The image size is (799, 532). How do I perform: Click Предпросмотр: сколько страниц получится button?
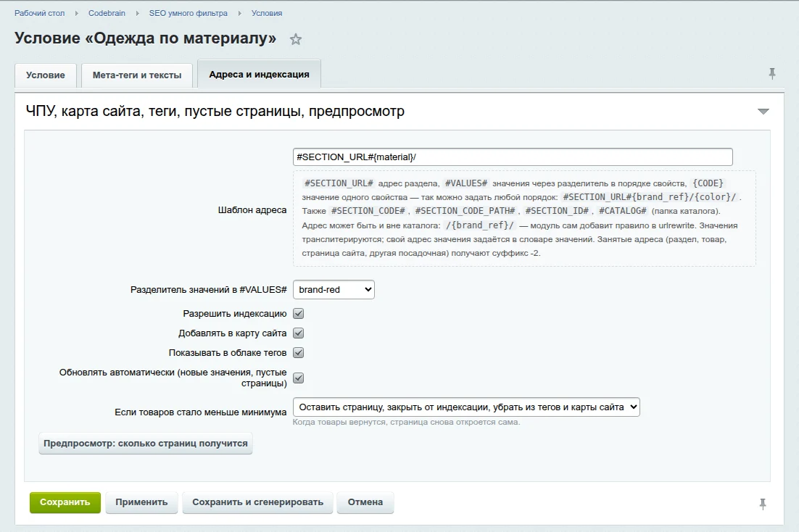[x=145, y=444]
